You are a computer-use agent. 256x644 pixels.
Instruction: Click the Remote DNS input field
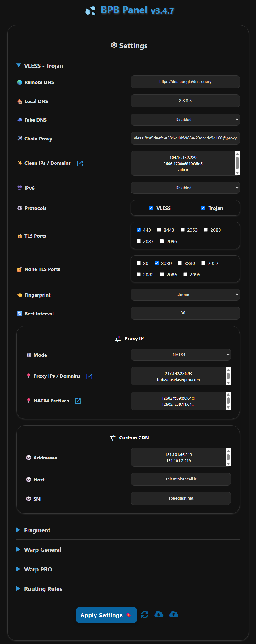point(185,82)
